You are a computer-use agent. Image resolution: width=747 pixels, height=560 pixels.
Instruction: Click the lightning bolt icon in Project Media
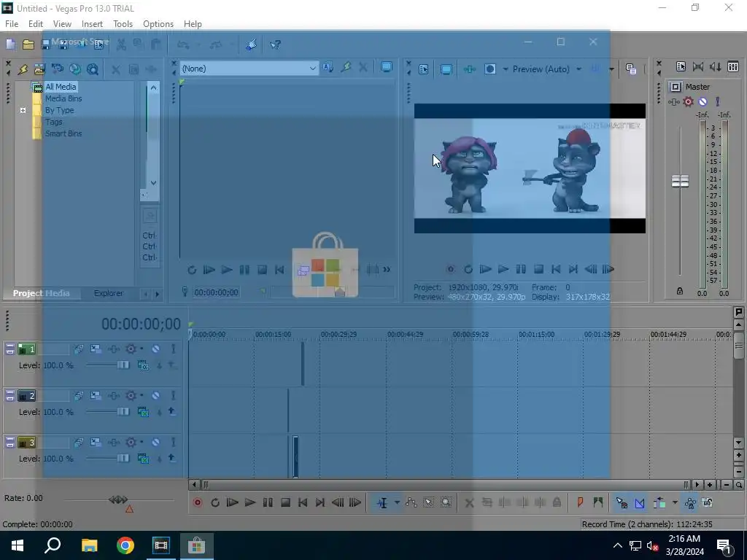[23, 69]
